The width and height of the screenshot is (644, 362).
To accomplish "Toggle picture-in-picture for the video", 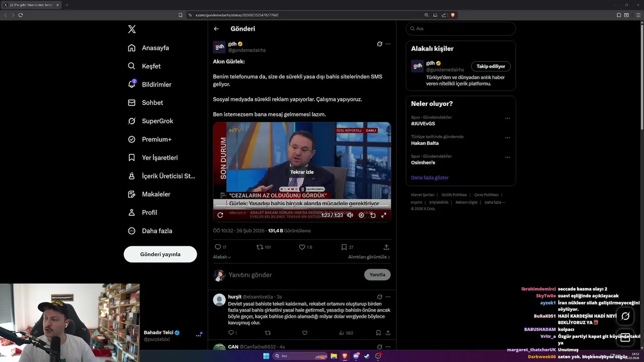I will 373,215.
